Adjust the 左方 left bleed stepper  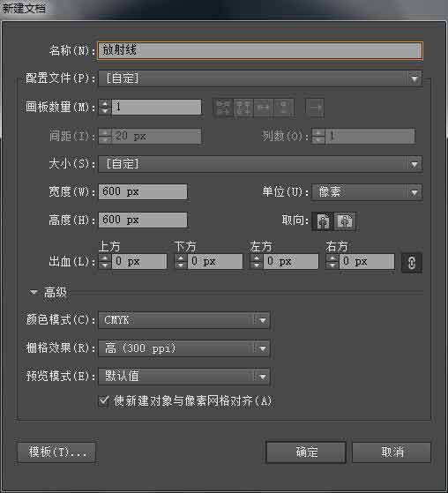click(257, 261)
